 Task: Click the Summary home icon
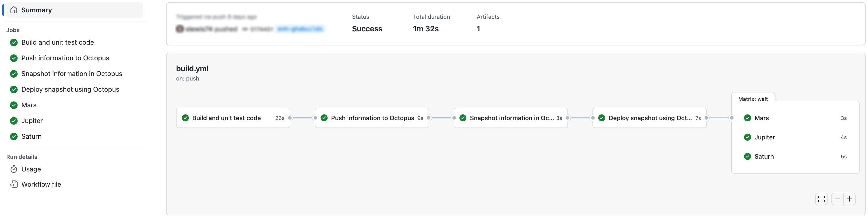[14, 10]
